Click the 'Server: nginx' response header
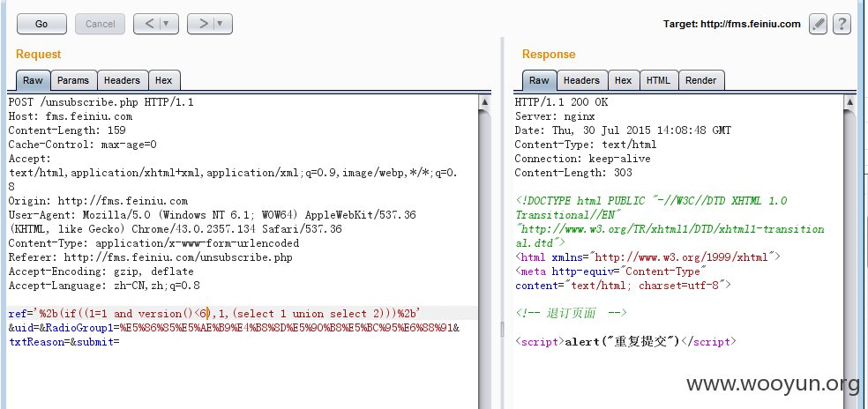This screenshot has width=868, height=409. pos(555,116)
